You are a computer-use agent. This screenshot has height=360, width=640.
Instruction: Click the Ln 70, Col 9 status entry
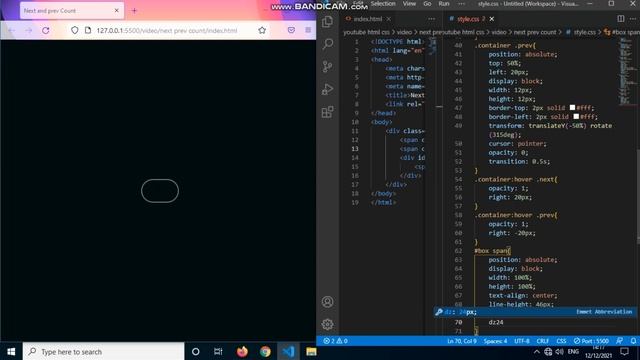tap(462, 341)
